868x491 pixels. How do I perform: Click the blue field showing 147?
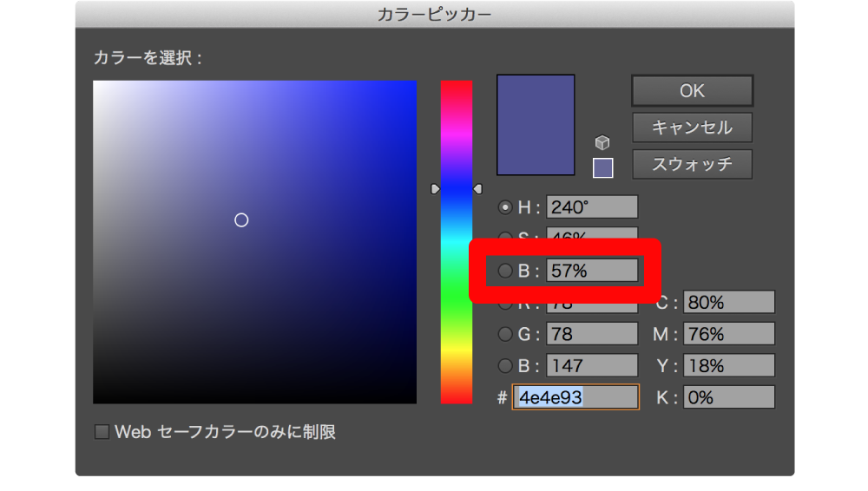tap(592, 366)
